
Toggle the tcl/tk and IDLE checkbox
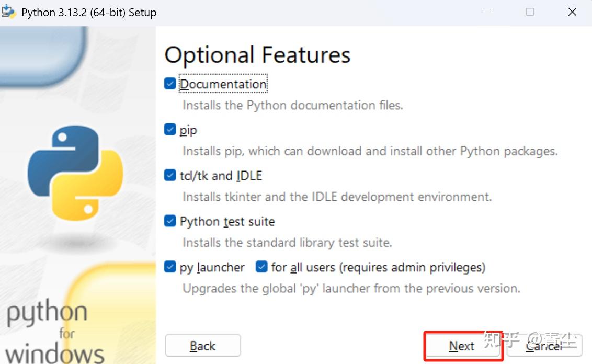coord(169,175)
